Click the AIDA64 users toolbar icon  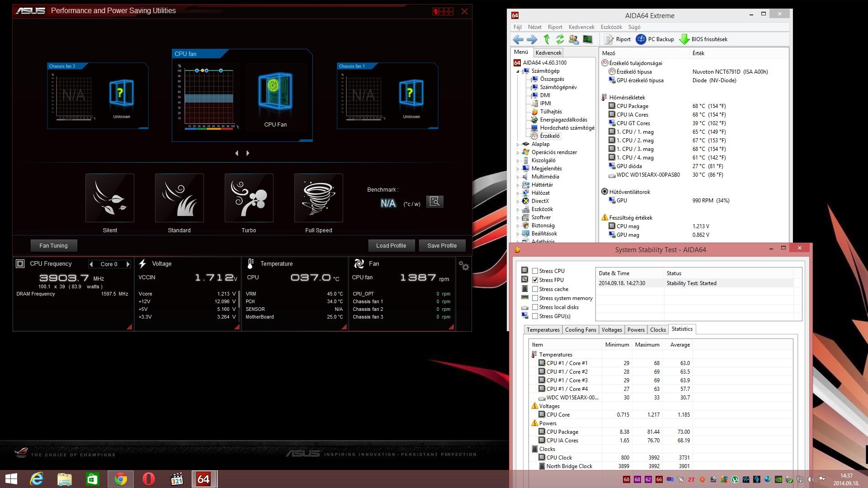click(x=574, y=39)
